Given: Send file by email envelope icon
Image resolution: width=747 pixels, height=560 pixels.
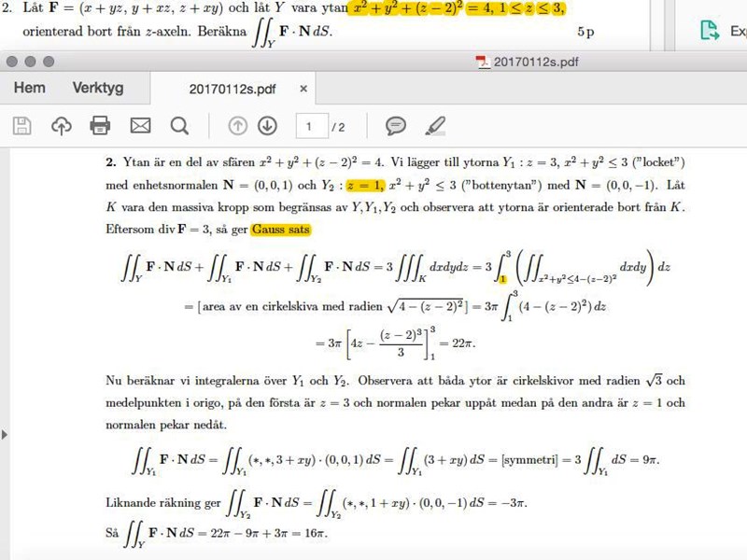Looking at the screenshot, I should tap(140, 126).
